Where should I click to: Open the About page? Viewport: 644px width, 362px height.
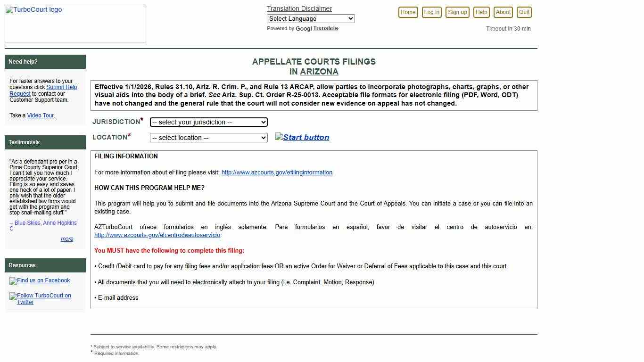pyautogui.click(x=503, y=12)
